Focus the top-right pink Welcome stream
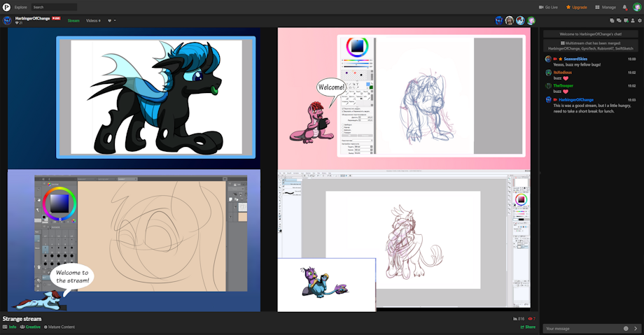 coord(404,98)
